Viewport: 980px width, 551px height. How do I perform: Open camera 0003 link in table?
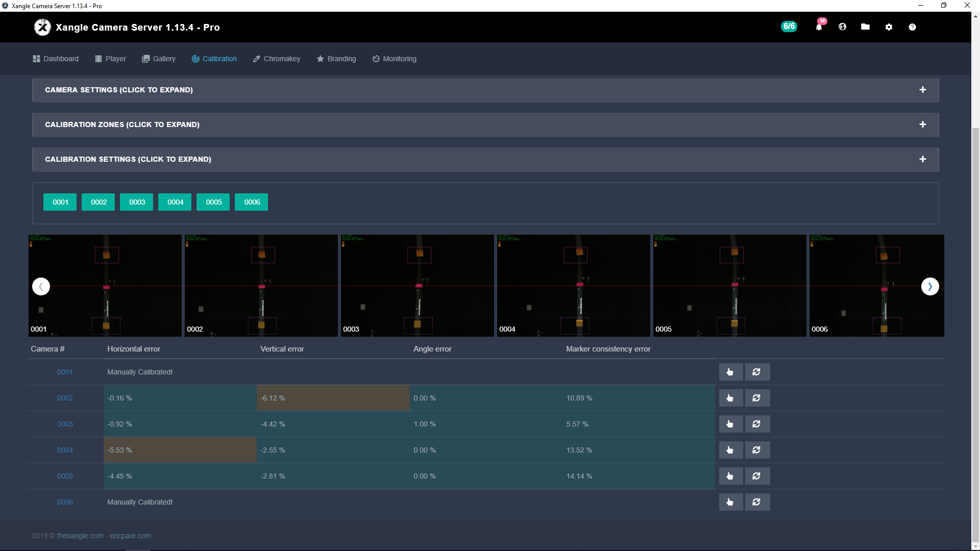(65, 424)
